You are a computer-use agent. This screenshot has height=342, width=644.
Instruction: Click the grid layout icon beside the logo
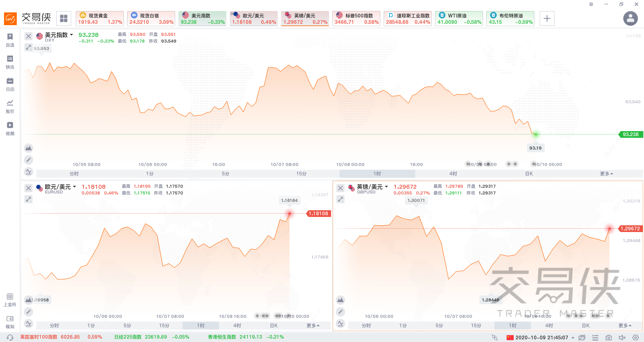[x=64, y=18]
